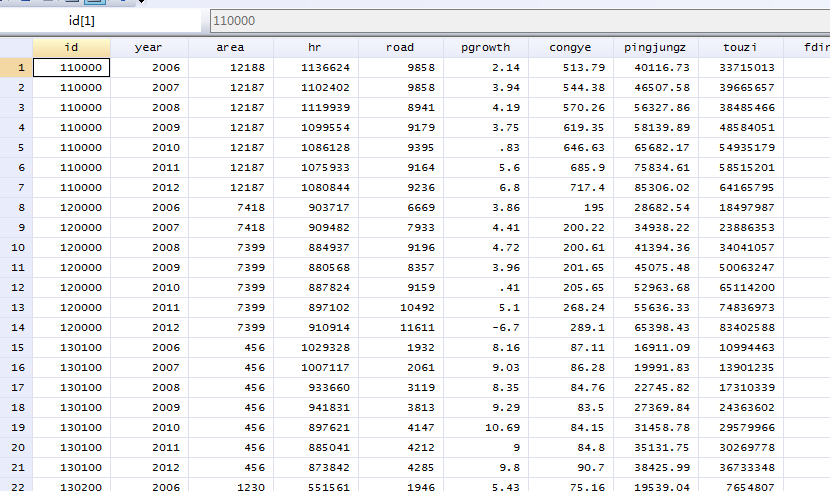830x491 pixels.
Task: Click hr cell 1136624
Action: coord(316,68)
